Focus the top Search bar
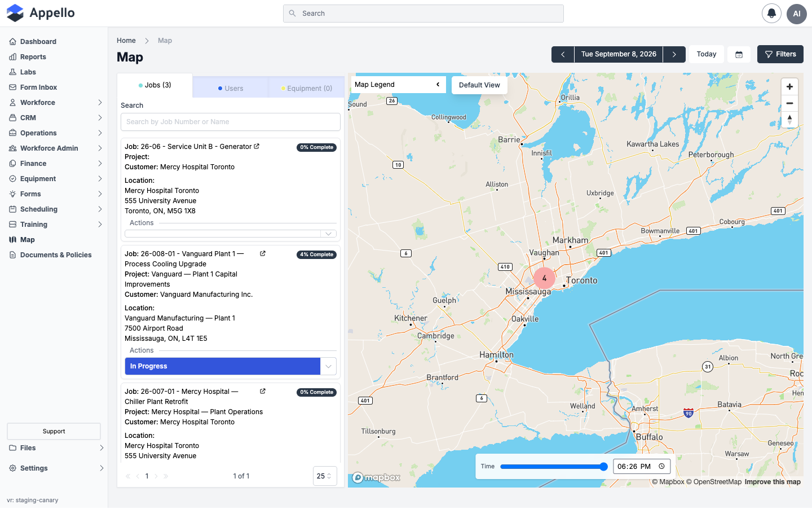This screenshot has height=518, width=812. tap(423, 14)
